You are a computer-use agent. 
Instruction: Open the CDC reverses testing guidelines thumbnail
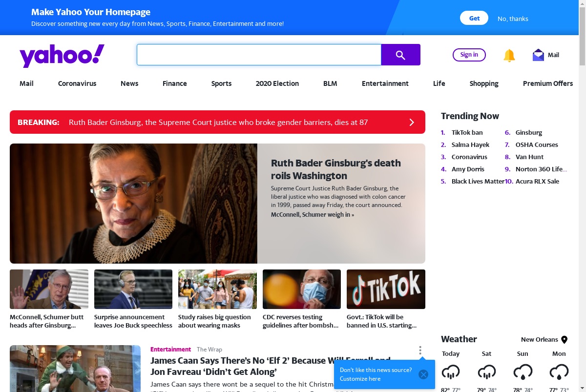[302, 289]
